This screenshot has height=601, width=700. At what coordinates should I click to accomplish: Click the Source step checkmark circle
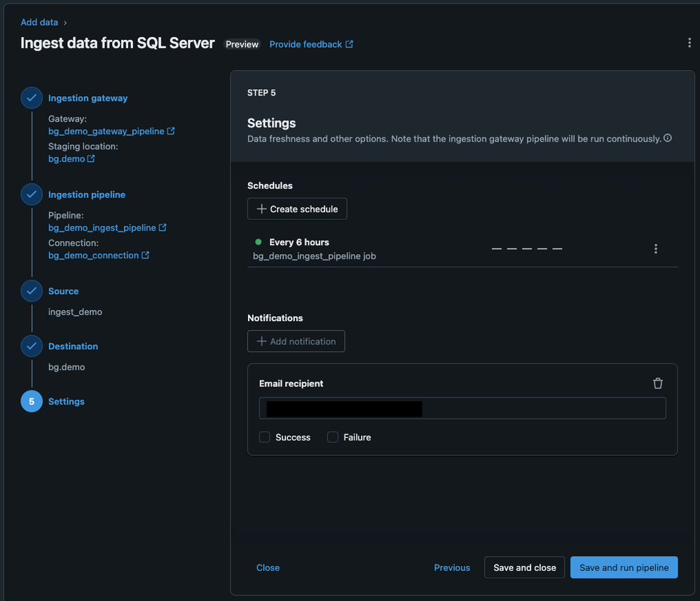tap(32, 291)
